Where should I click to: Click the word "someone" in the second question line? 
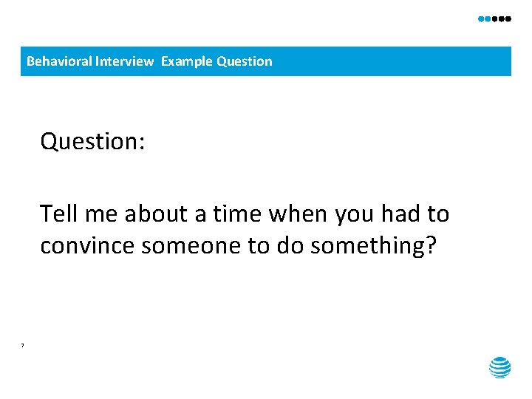click(x=191, y=245)
